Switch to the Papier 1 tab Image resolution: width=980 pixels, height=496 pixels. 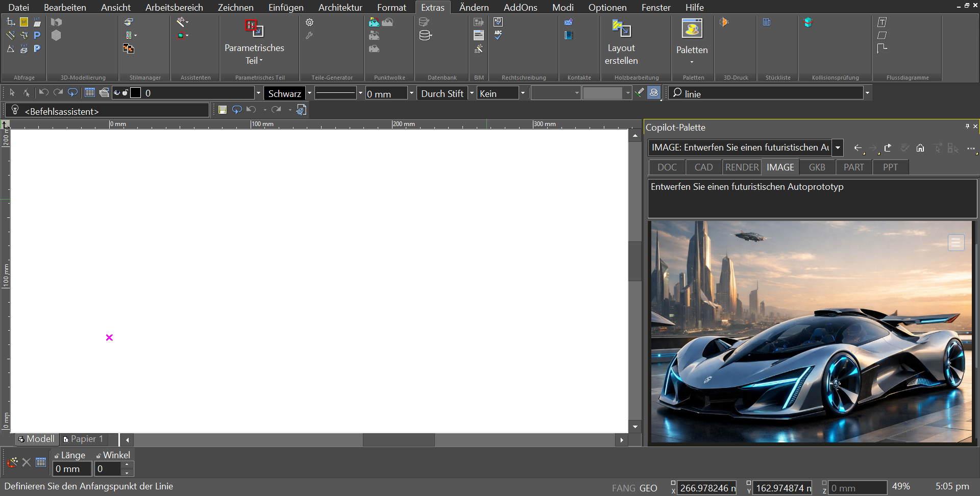click(x=83, y=439)
